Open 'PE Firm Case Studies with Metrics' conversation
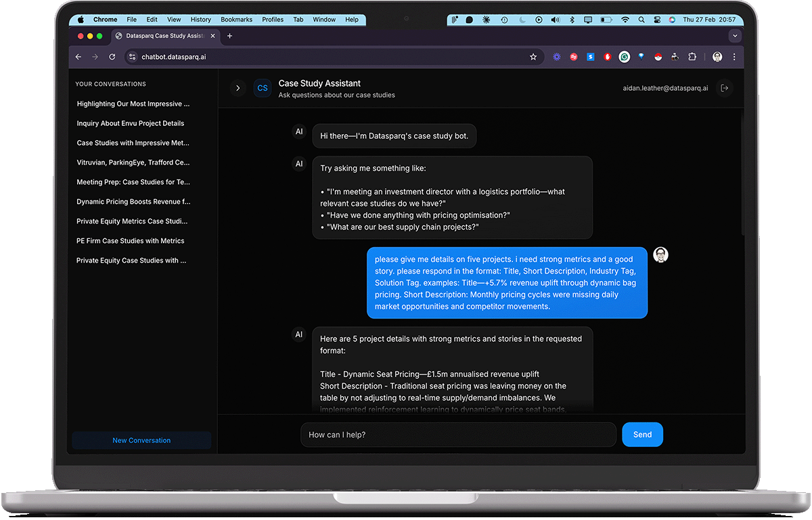Viewport: 812px width, 520px height. click(x=131, y=240)
